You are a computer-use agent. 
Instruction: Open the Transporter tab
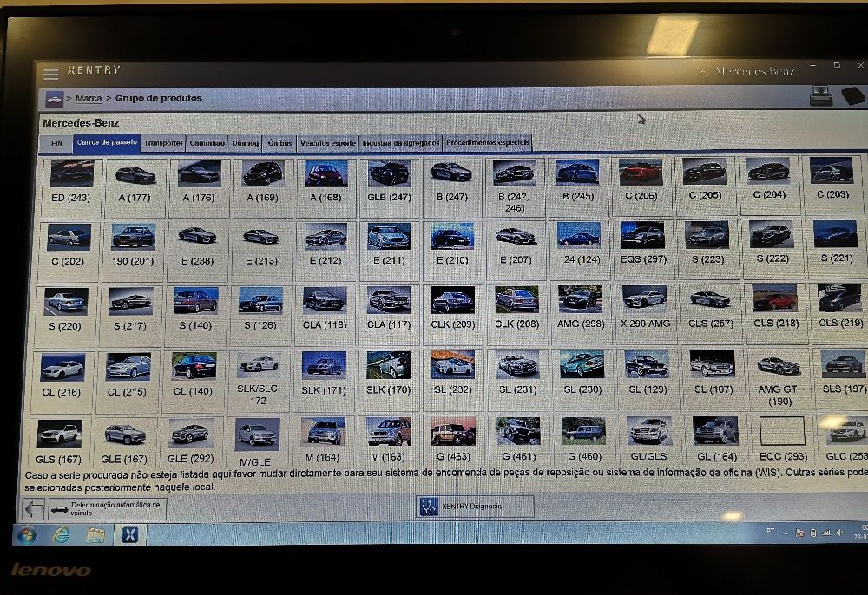(163, 143)
